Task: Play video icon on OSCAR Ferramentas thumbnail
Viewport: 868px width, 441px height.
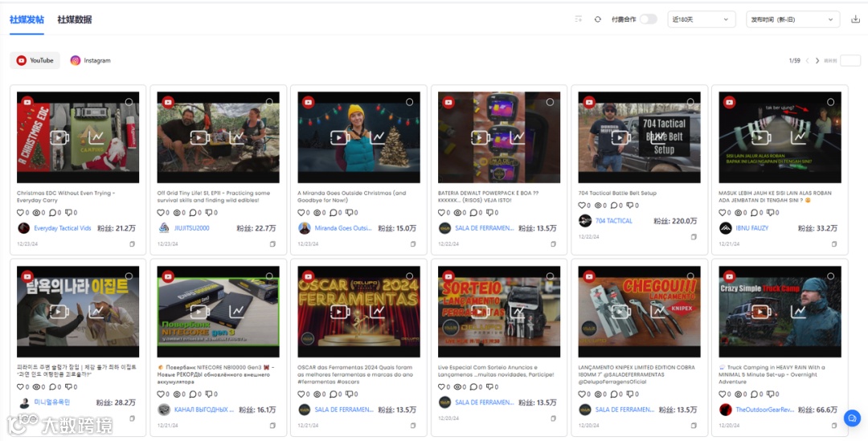Action: [340, 312]
